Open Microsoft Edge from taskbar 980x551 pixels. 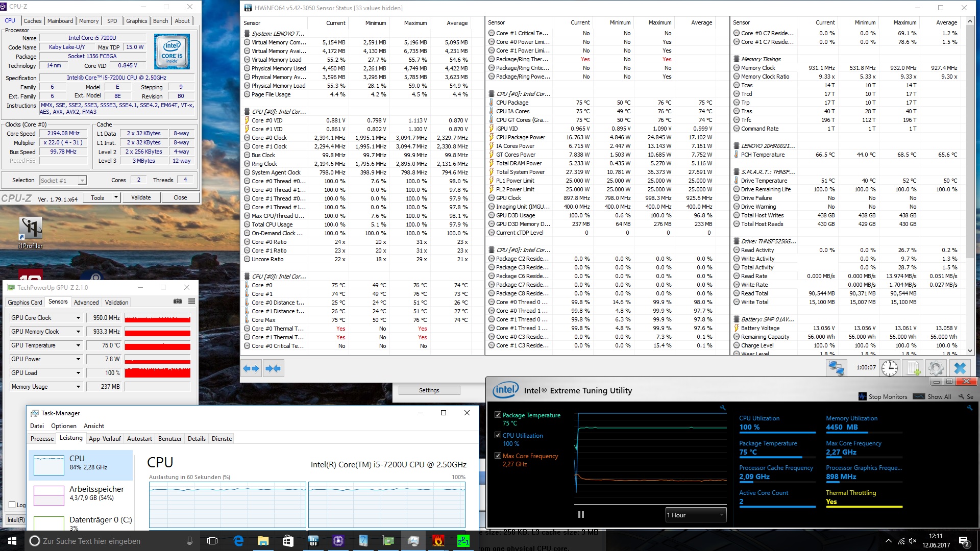click(x=238, y=541)
